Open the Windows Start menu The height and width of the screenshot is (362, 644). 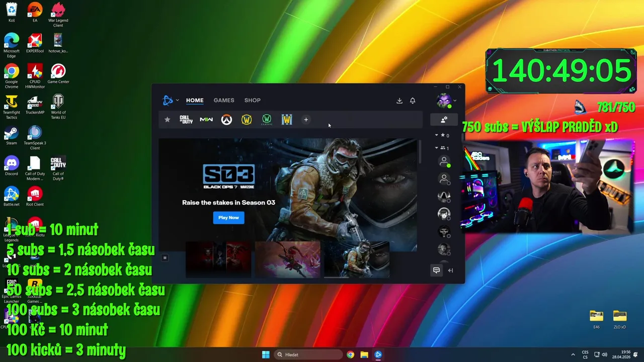tap(266, 354)
